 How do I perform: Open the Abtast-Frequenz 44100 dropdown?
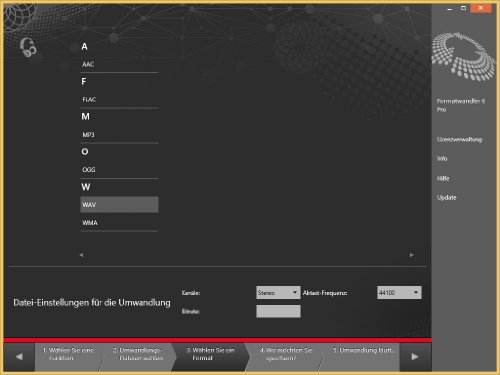coord(399,293)
